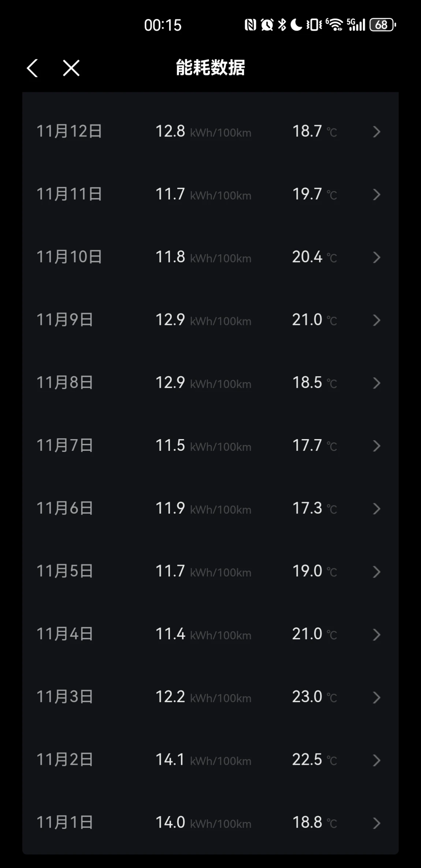The image size is (421, 868).
Task: Tap the NFC status icon
Action: 250,25
